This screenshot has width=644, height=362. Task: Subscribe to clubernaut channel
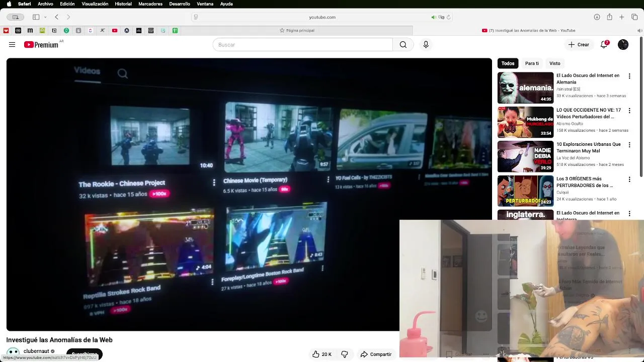coord(84,354)
